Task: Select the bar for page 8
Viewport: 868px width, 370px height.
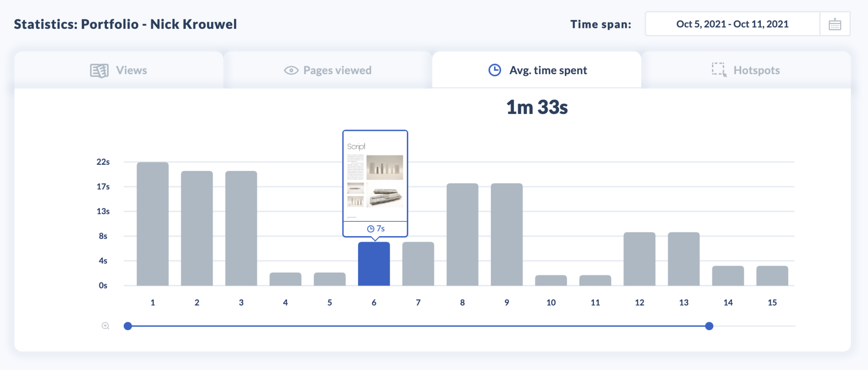Action: [462, 235]
